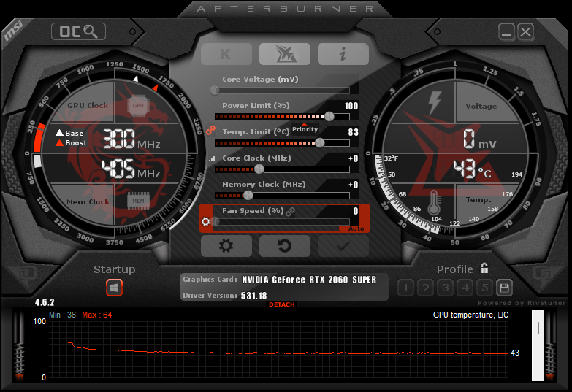The height and width of the screenshot is (392, 572).
Task: Click the Power Limit slider handle
Action: click(x=329, y=116)
